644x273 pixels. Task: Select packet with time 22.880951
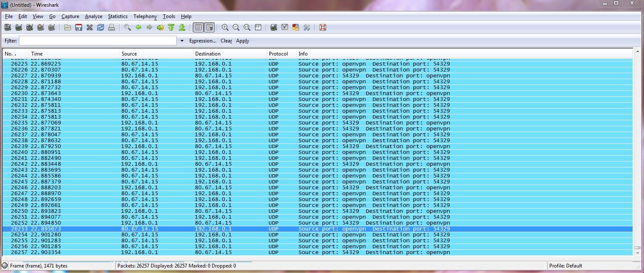coord(317,152)
